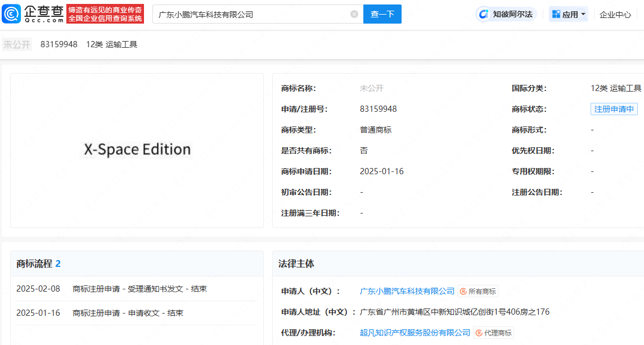This screenshot has height=345, width=644.
Task: Click the 代理商标 tag
Action: 493,333
